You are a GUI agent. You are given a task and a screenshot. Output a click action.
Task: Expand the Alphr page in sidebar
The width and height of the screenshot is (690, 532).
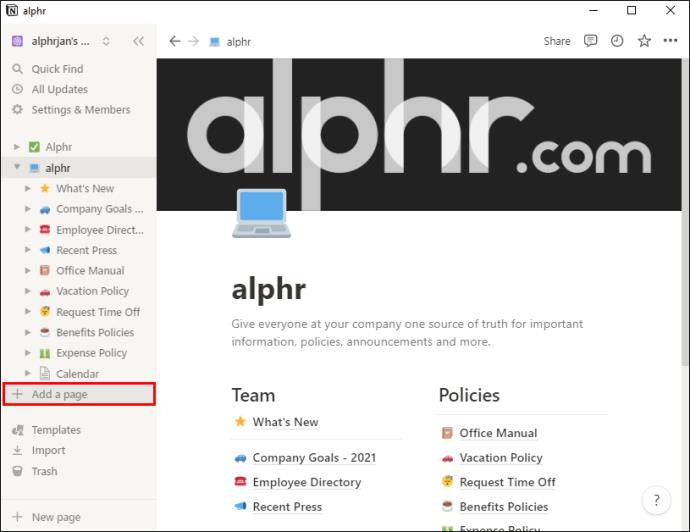click(17, 147)
